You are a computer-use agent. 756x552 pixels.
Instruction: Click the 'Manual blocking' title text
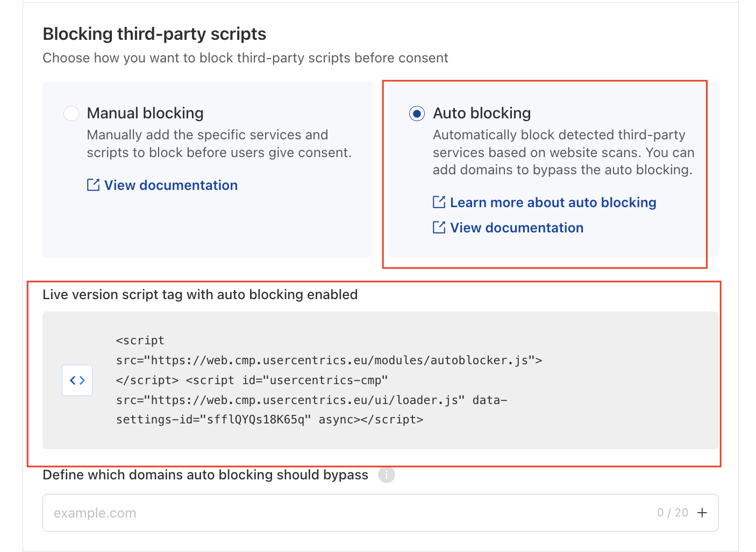coord(145,113)
